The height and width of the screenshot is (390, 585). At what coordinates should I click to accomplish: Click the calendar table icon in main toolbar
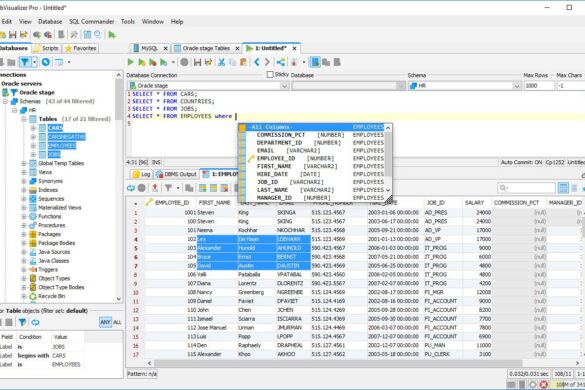point(87,35)
